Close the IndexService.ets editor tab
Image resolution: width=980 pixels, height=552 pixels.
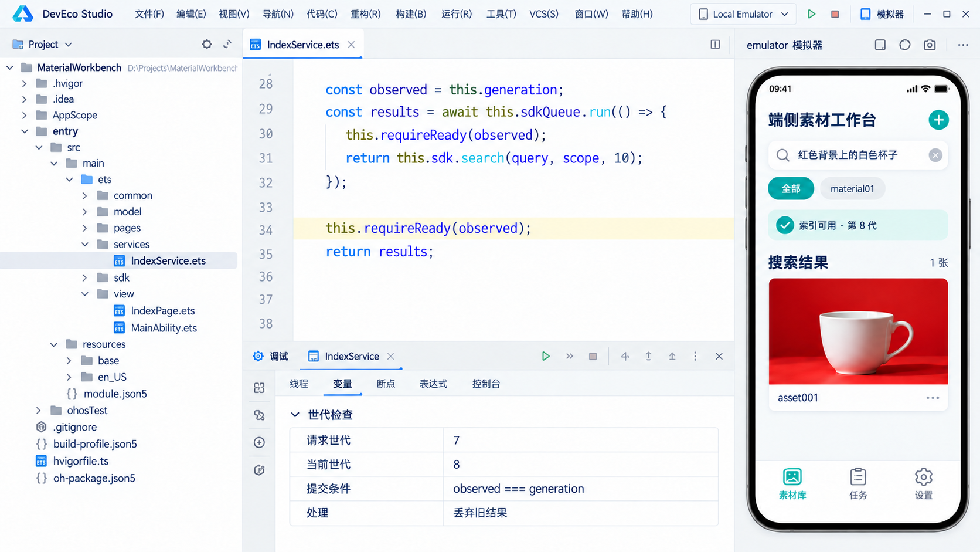[351, 45]
